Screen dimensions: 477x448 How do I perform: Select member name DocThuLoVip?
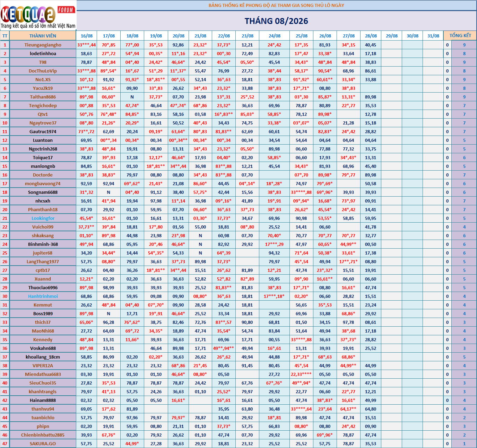(x=43, y=71)
